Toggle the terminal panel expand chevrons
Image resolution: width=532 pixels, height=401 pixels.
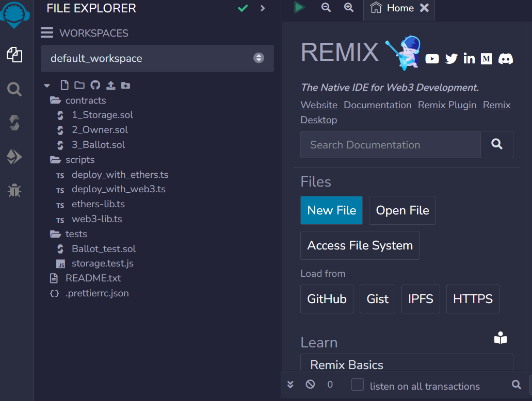[x=290, y=384]
